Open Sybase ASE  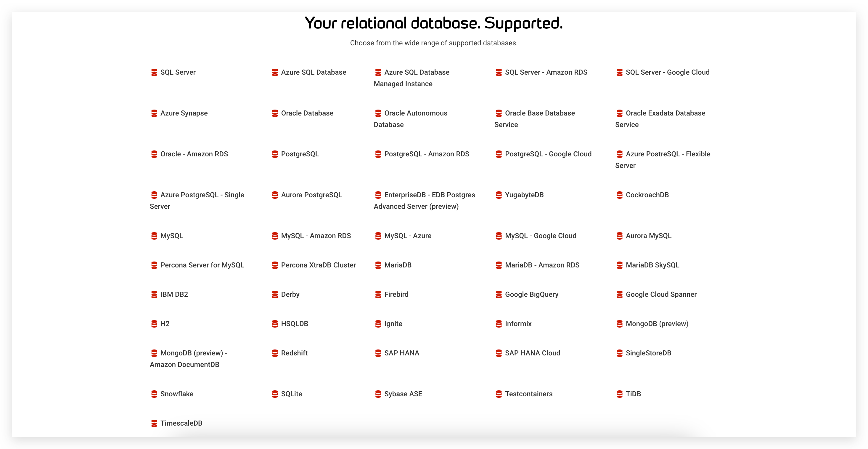tap(403, 394)
